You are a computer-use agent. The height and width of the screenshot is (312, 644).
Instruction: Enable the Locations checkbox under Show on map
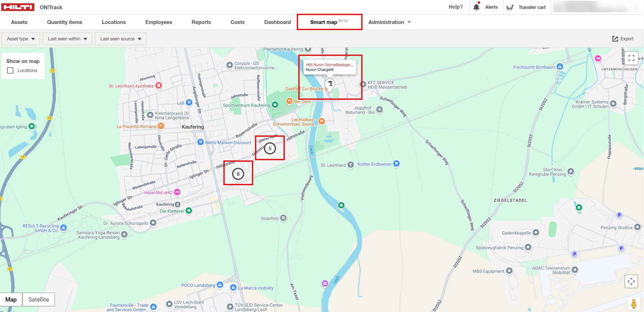[10, 70]
